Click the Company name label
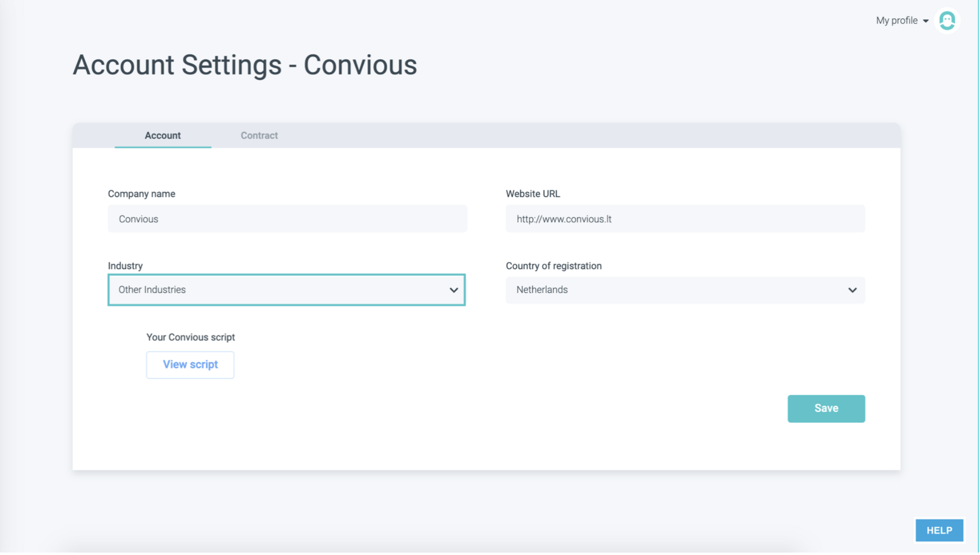980x555 pixels. (142, 194)
